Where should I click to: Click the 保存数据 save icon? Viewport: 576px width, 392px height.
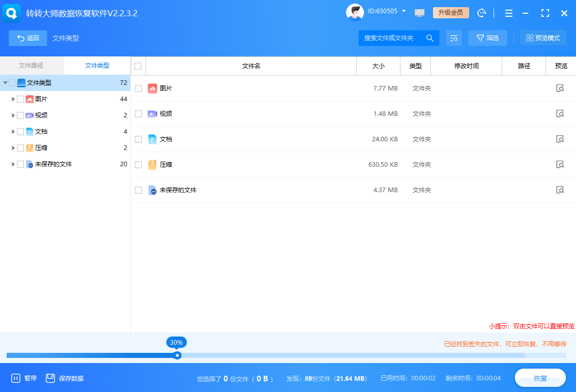coord(50,378)
